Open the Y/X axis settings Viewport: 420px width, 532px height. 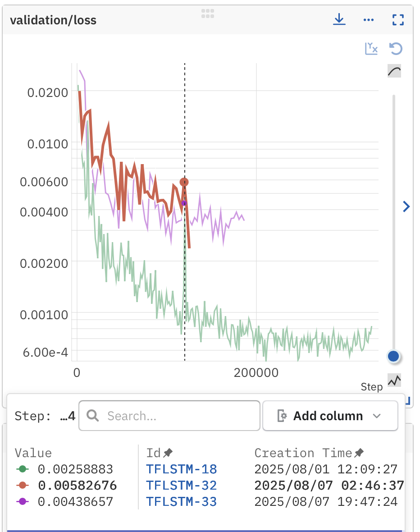coord(371,49)
